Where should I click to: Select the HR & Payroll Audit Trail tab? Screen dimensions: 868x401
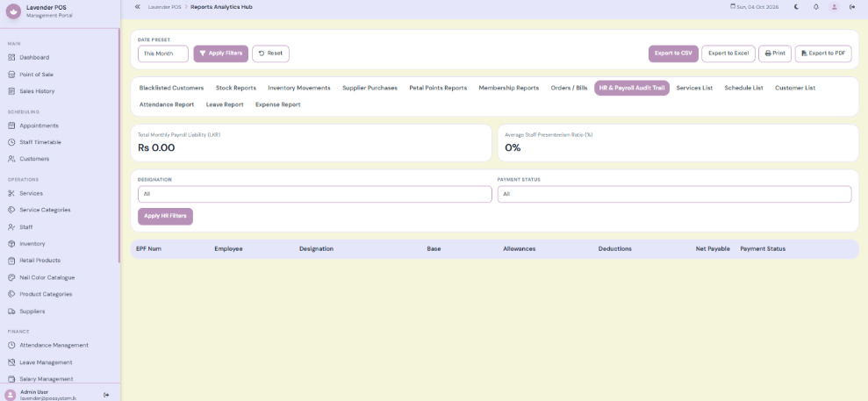click(x=632, y=88)
